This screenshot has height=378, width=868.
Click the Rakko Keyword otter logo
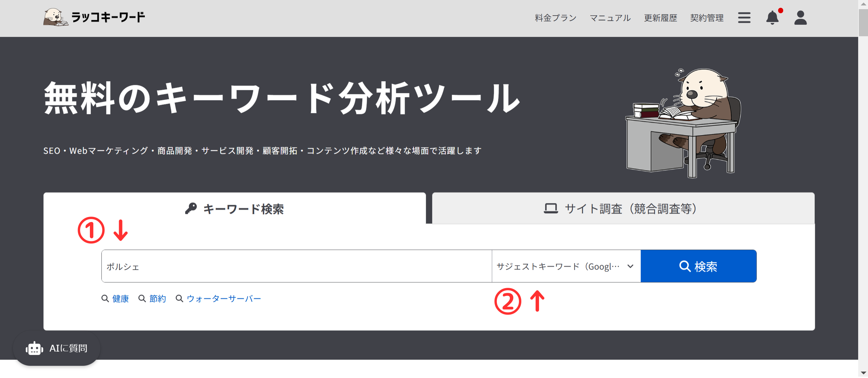click(x=56, y=17)
